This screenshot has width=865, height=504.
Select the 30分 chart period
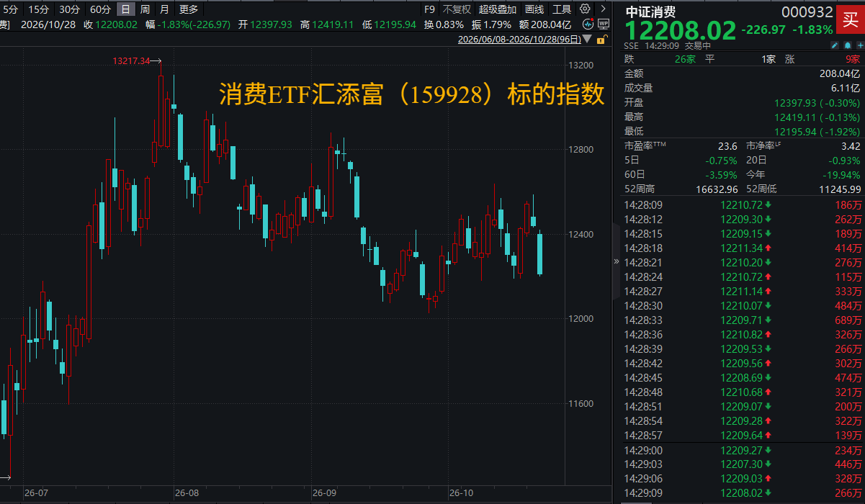coord(69,9)
